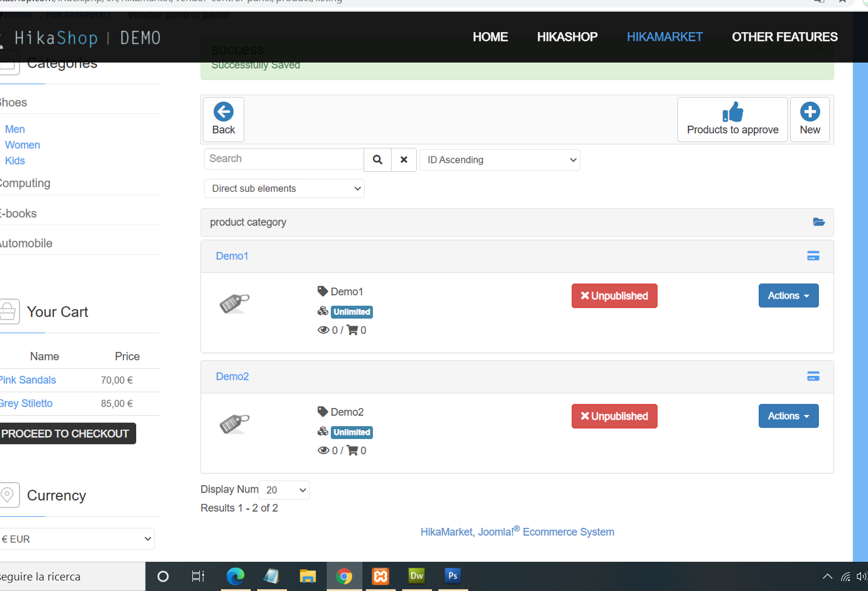Open Microsoft Edge from the taskbar
Image resolution: width=868 pixels, height=591 pixels.
click(x=236, y=576)
